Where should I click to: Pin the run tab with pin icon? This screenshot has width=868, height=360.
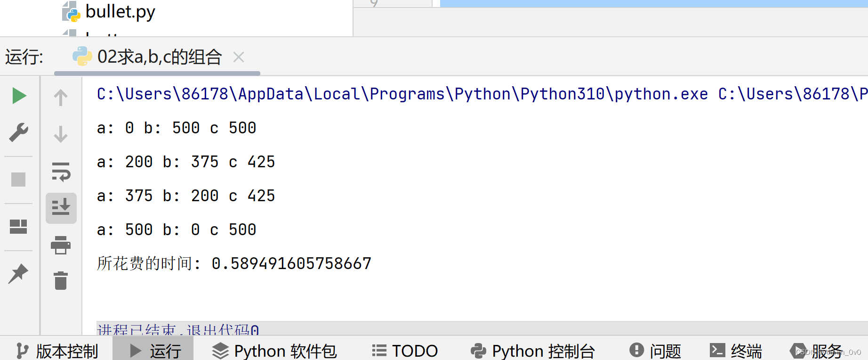point(18,274)
